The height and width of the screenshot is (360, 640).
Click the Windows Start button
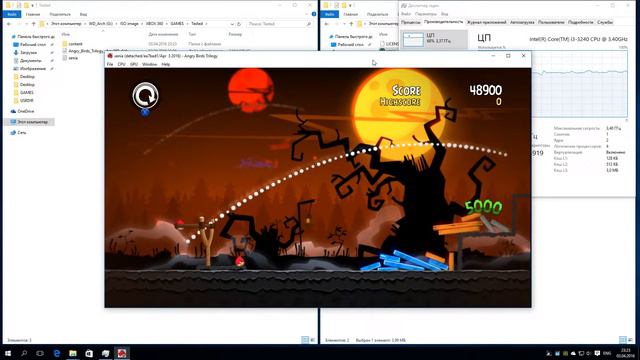(8, 353)
